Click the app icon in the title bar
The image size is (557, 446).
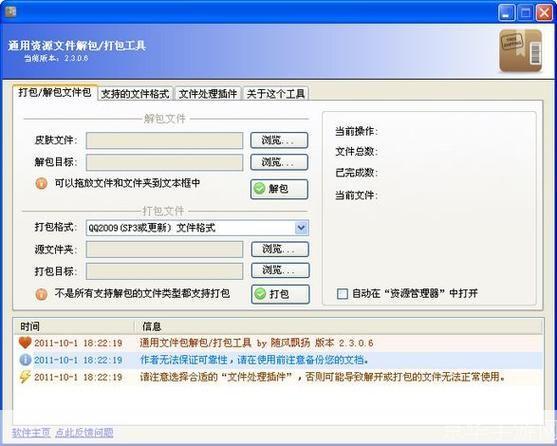(11, 11)
